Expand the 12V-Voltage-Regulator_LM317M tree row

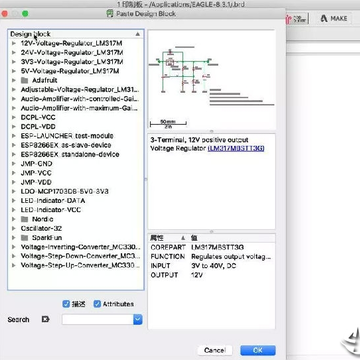14,43
